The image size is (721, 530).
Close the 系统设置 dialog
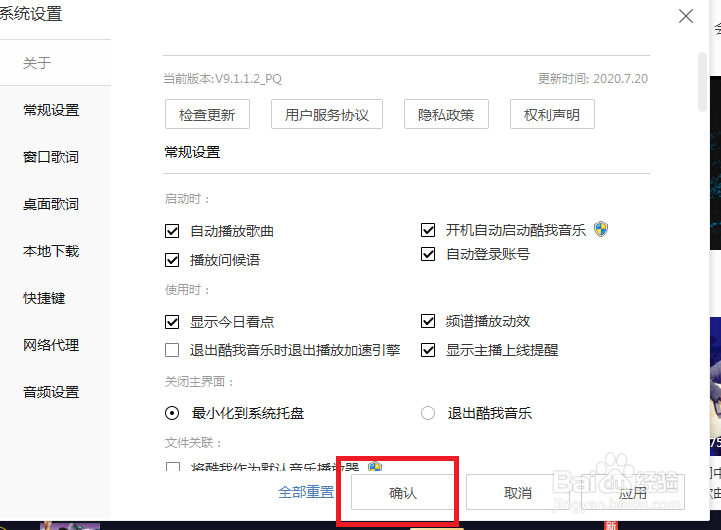[686, 16]
